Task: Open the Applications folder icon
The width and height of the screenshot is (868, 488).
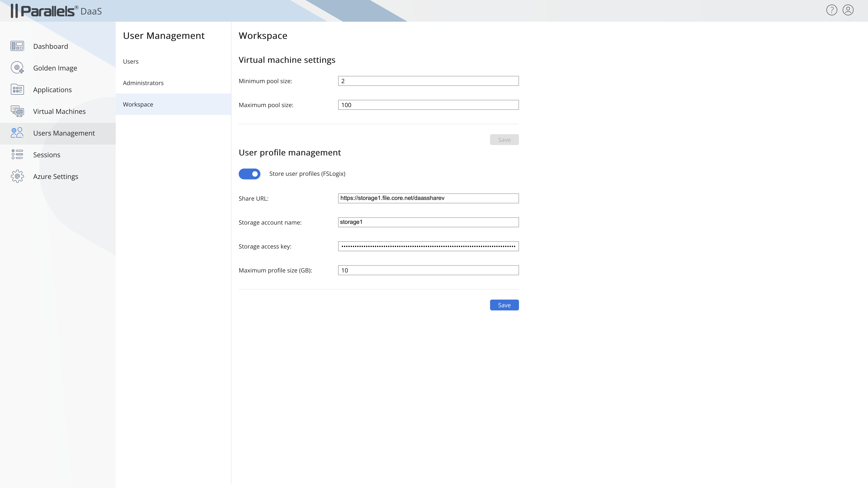Action: (17, 90)
